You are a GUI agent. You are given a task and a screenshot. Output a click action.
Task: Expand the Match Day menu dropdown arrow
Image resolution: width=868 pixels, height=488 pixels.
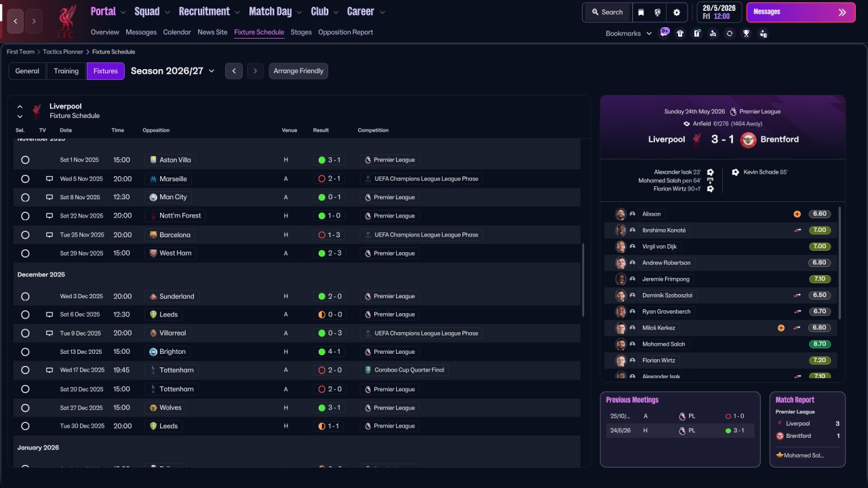click(x=299, y=12)
